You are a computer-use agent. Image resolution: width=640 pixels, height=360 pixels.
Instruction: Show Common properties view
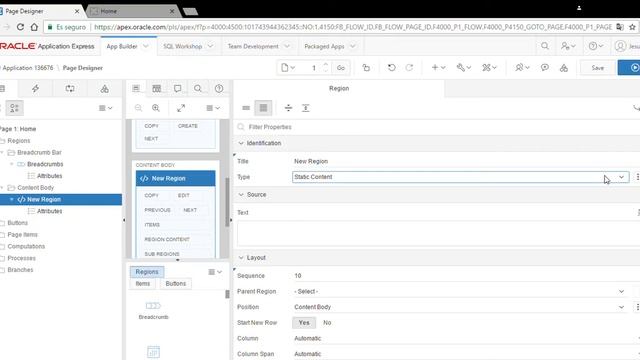(246, 108)
